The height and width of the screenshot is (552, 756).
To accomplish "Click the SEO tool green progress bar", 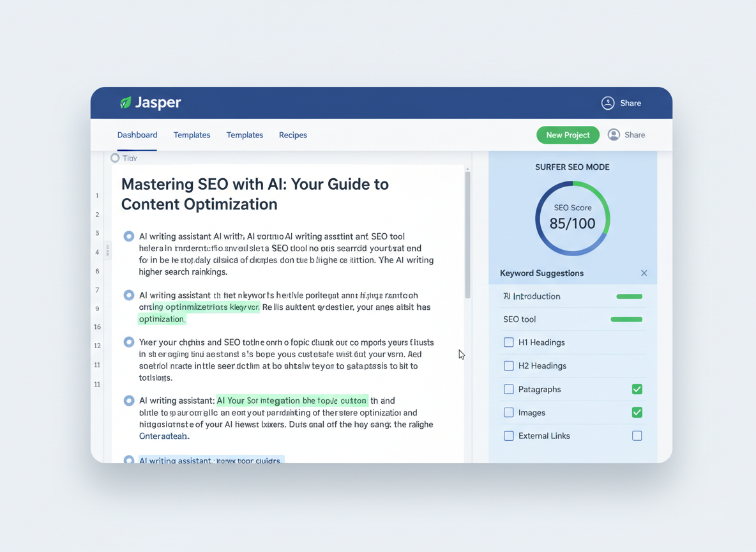I will coord(626,319).
